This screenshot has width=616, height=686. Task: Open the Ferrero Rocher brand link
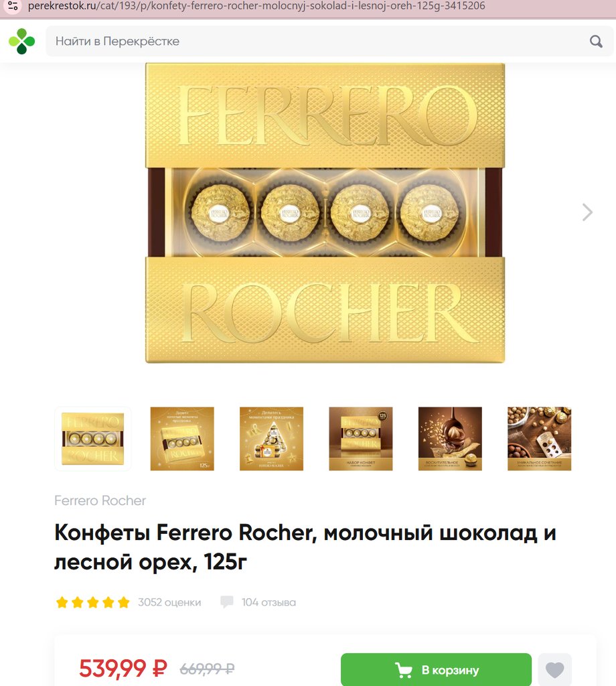point(100,500)
